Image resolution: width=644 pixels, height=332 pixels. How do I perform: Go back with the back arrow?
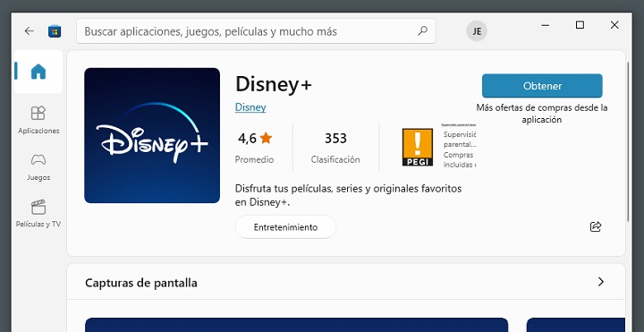coord(29,31)
